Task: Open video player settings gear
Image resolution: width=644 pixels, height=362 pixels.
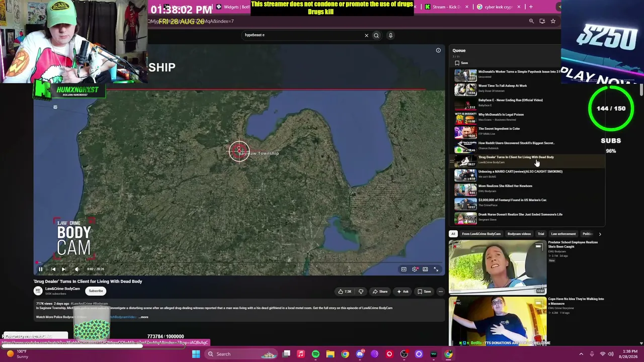Action: (415, 269)
